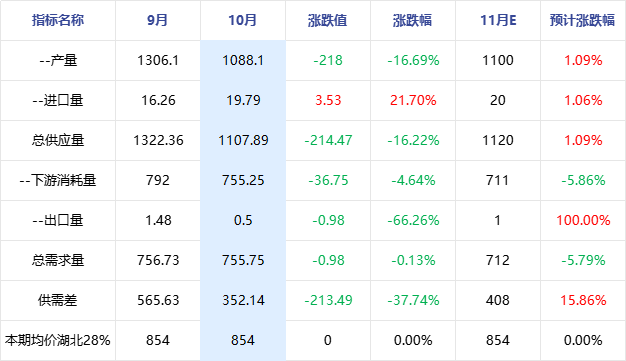Click the -16.22% percentage cell
The height and width of the screenshot is (361, 626).
[x=413, y=140]
